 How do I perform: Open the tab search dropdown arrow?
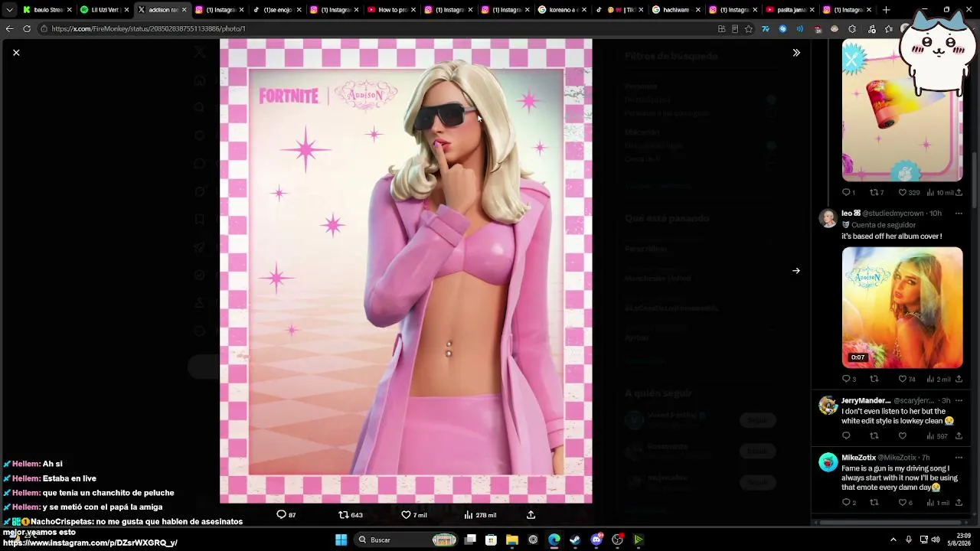pos(9,10)
